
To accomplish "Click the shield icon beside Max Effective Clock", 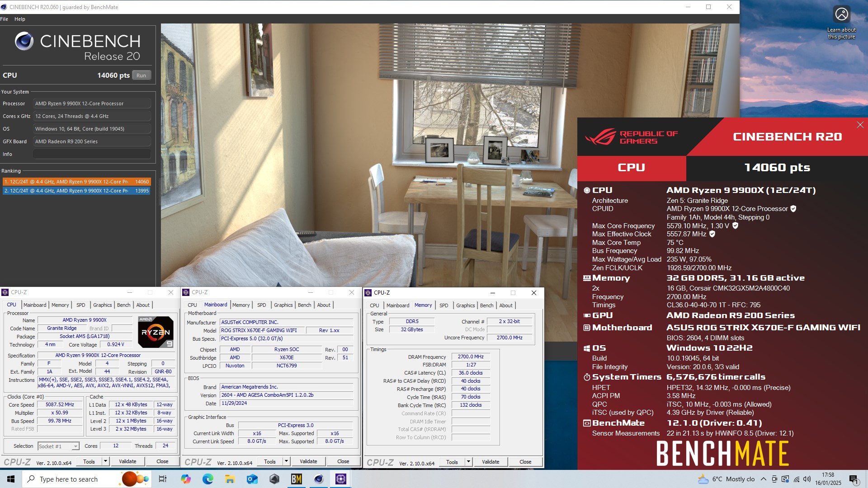I will pos(712,234).
